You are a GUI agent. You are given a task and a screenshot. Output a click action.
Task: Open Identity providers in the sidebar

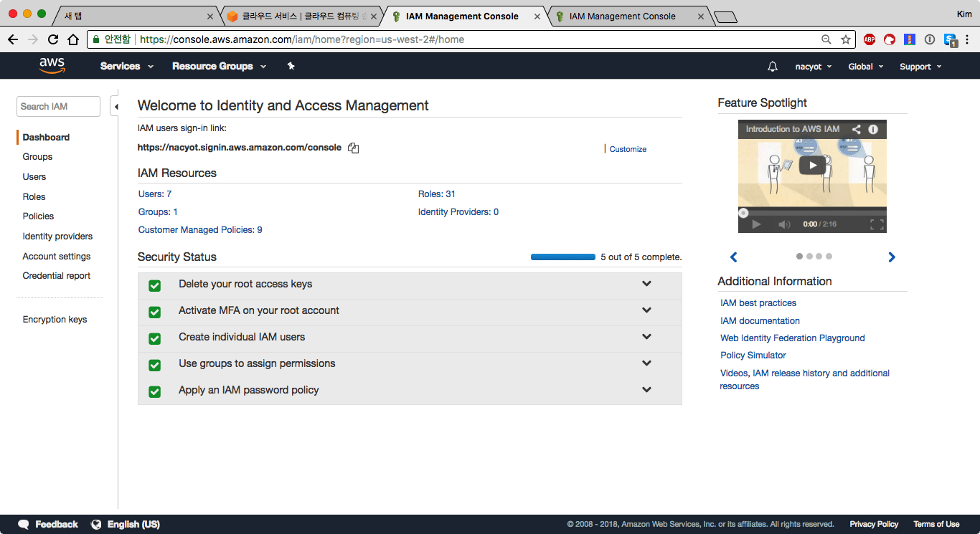coord(57,236)
